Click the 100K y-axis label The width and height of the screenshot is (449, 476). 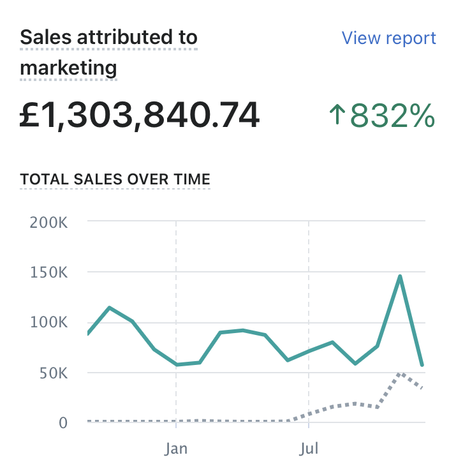pyautogui.click(x=49, y=322)
